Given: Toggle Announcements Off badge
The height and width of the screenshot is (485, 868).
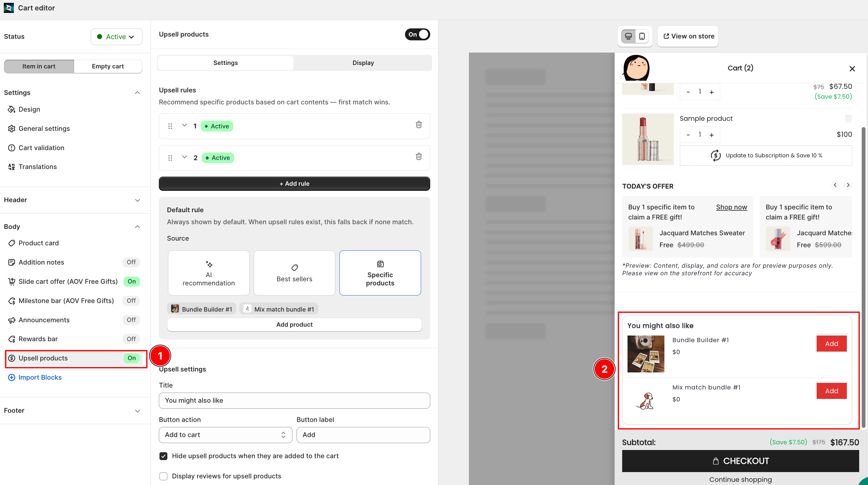Looking at the screenshot, I should coord(131,320).
